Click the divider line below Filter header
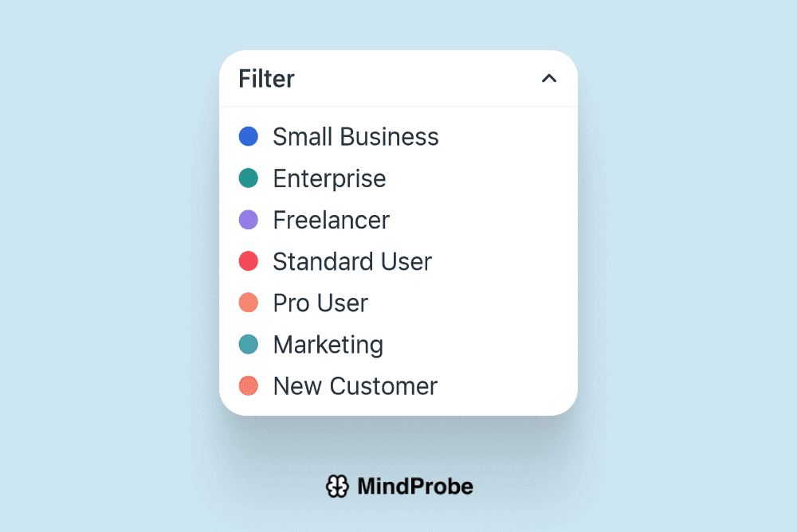The image size is (797, 532). coord(398,107)
